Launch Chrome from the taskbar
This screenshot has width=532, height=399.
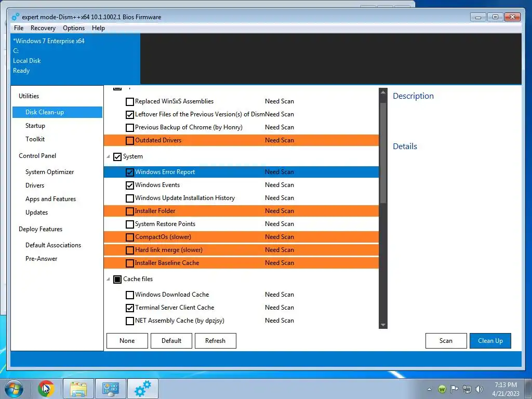click(x=46, y=389)
